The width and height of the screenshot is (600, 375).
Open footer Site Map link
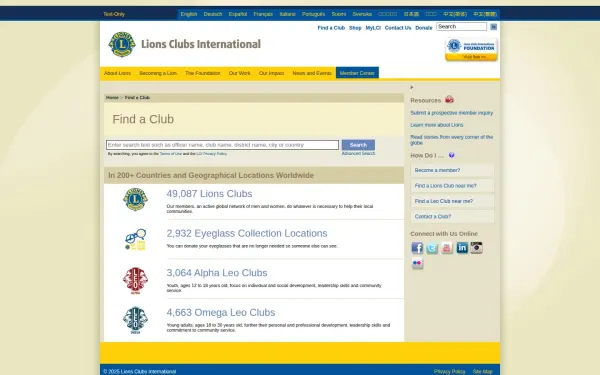(483, 372)
